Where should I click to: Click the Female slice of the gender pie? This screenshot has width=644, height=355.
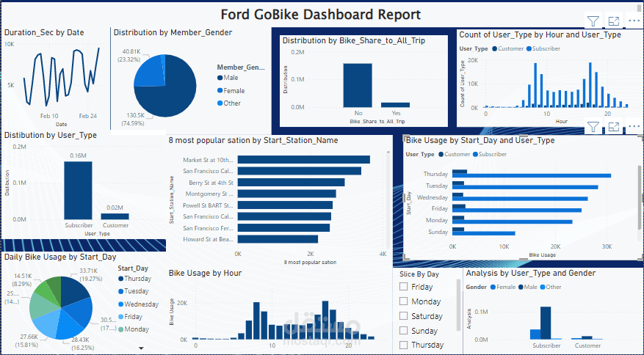tap(151, 73)
